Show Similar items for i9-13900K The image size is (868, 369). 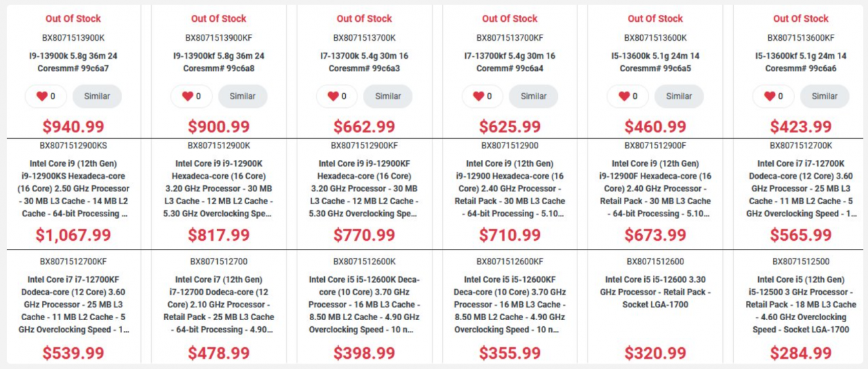point(97,96)
